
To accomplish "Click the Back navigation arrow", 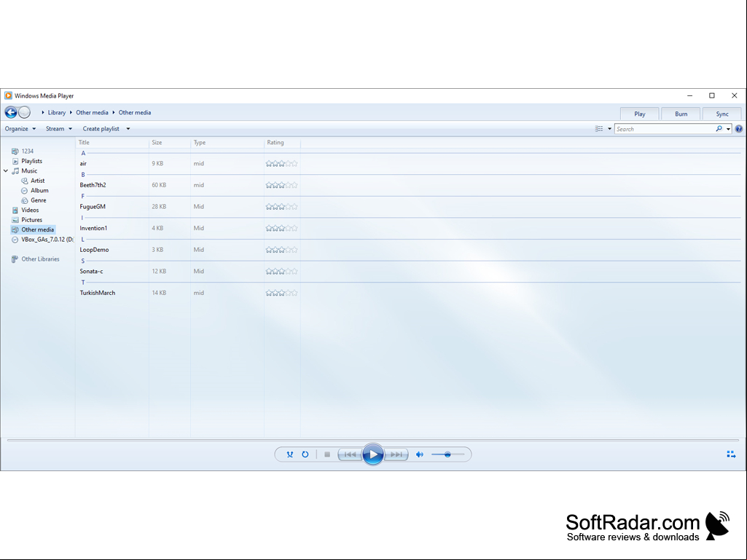I will (11, 112).
